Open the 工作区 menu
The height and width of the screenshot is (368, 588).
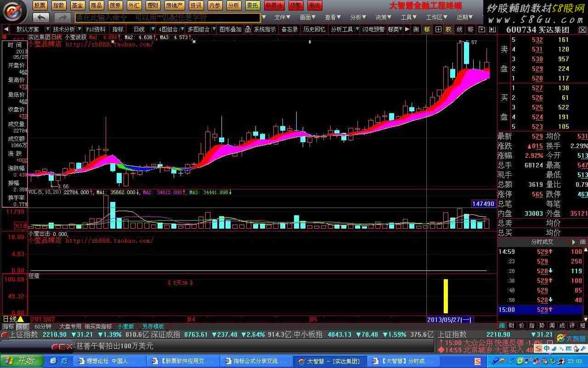[x=436, y=17]
